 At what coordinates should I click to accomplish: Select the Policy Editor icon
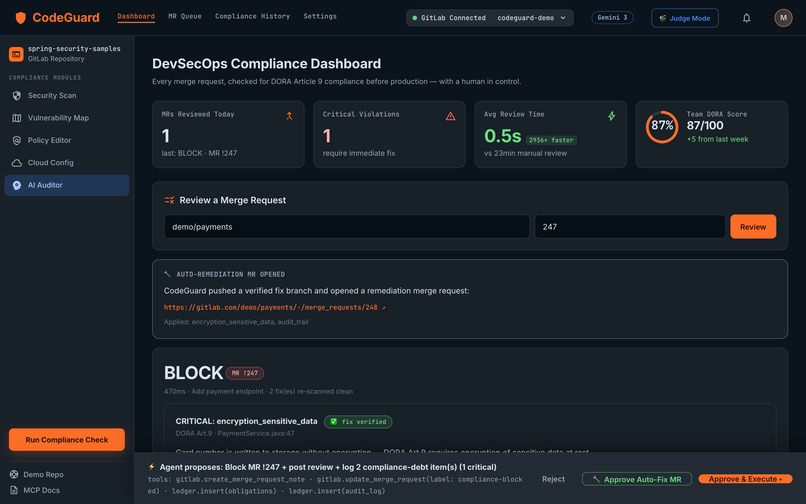point(16,140)
